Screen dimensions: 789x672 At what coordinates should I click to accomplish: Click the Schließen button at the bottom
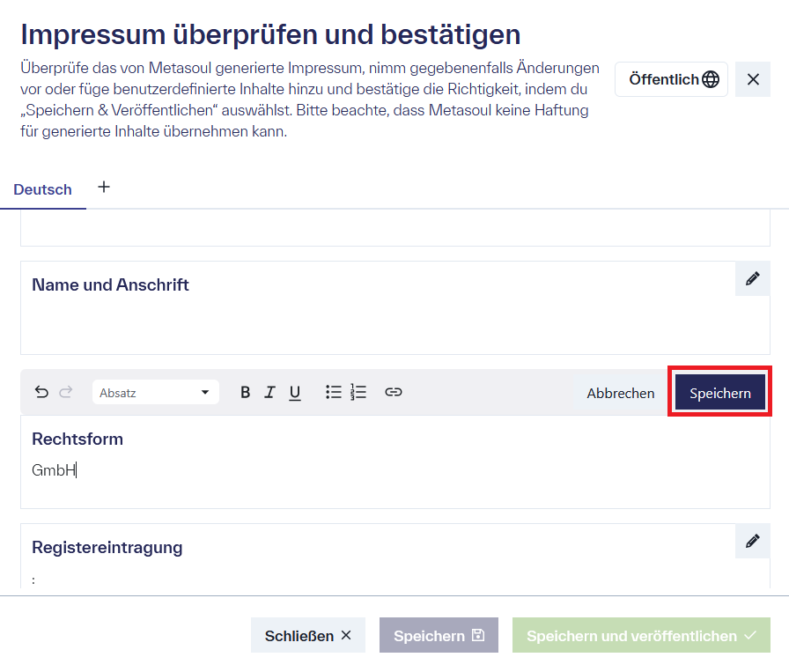[x=307, y=635]
